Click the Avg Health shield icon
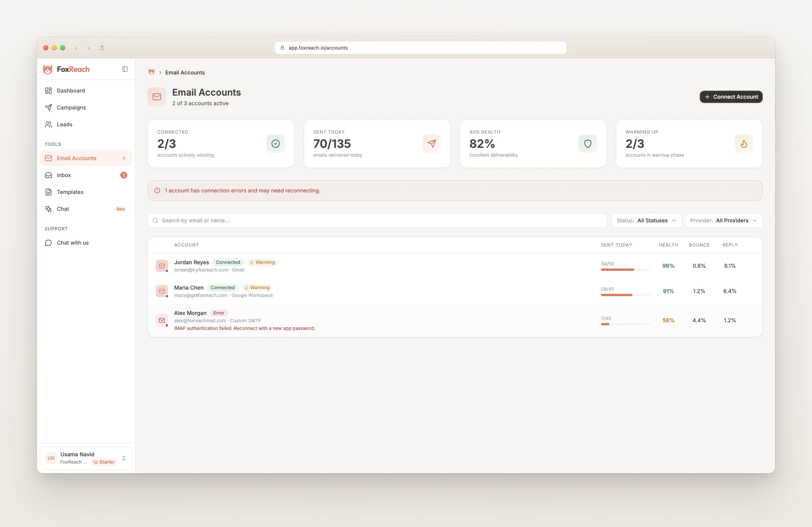Viewport: 812px width, 527px height. [x=587, y=144]
